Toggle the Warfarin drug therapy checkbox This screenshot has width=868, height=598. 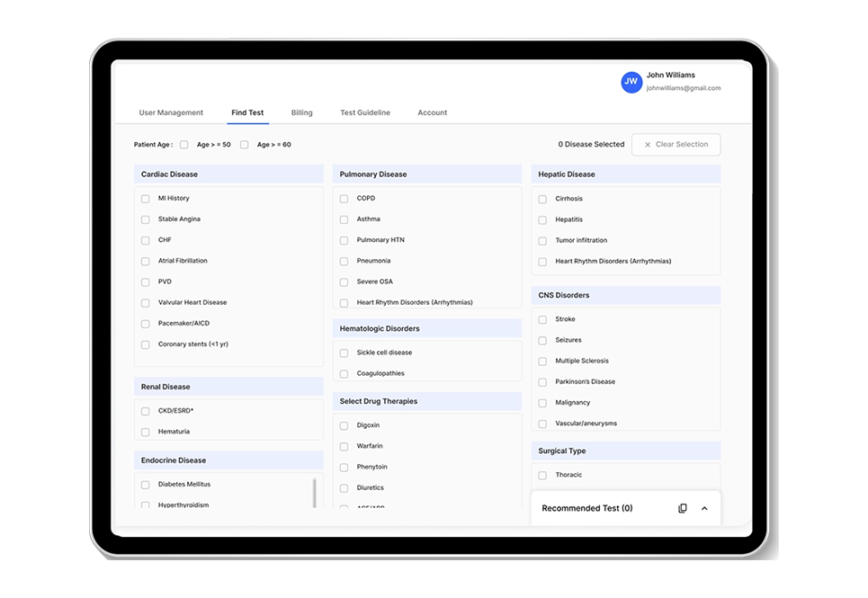pos(344,446)
